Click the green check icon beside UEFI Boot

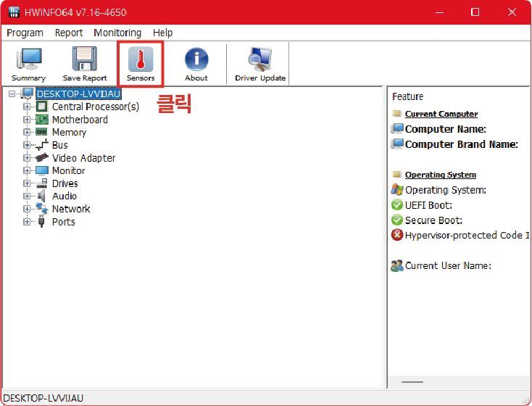pos(397,205)
